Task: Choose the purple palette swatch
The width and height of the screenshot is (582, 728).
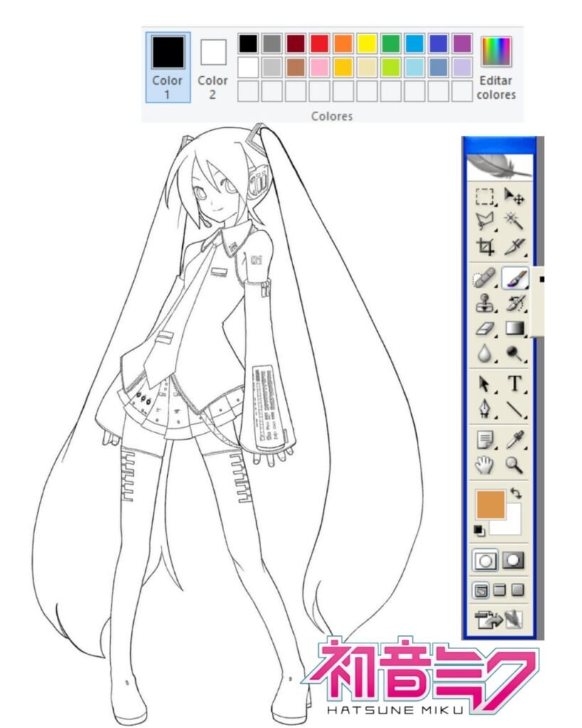Action: click(x=462, y=43)
